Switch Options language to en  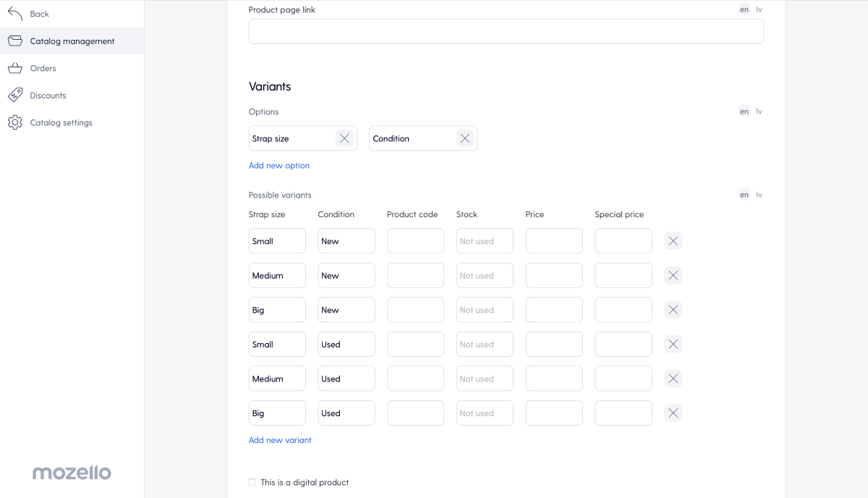coord(744,111)
